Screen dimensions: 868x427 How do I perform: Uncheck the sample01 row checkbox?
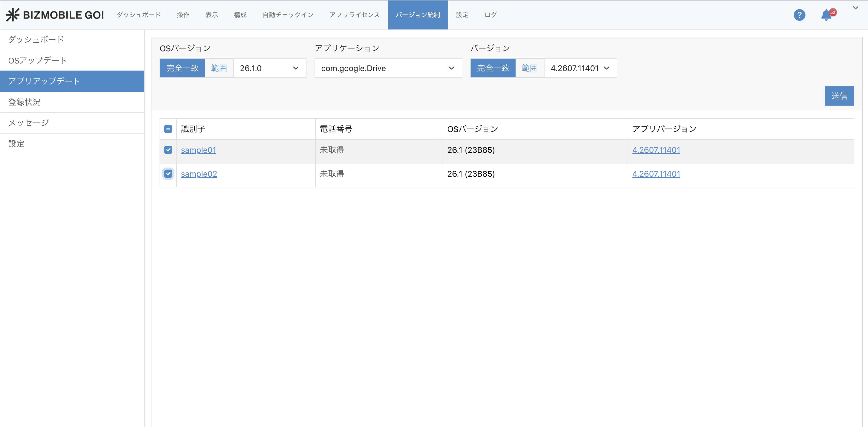(x=168, y=150)
